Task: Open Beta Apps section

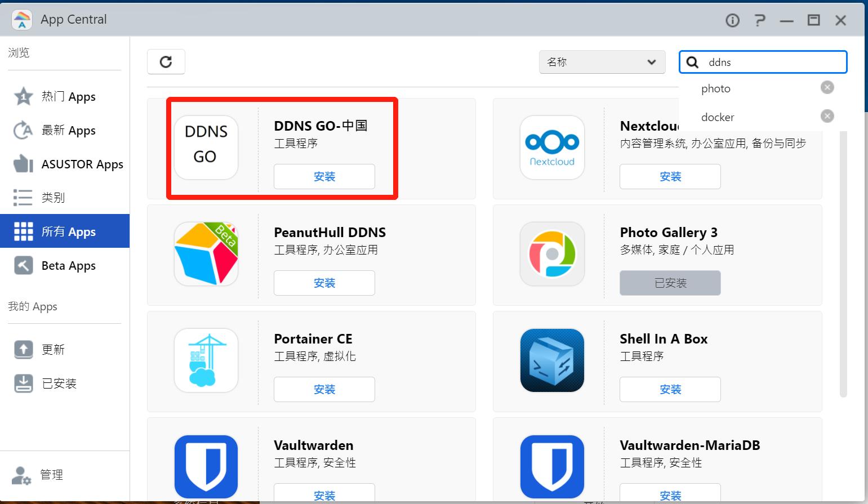Action: 65,266
